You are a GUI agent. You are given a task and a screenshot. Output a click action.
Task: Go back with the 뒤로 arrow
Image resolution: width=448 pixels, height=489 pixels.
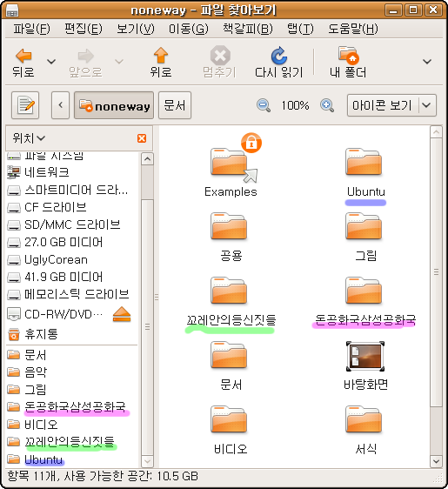click(x=23, y=63)
